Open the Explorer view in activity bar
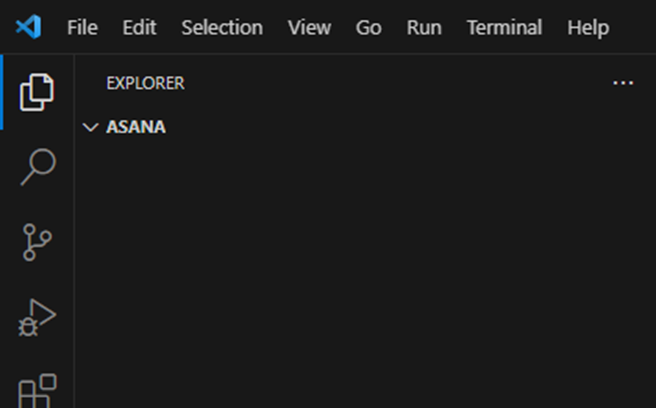The image size is (656, 408). pos(37,92)
